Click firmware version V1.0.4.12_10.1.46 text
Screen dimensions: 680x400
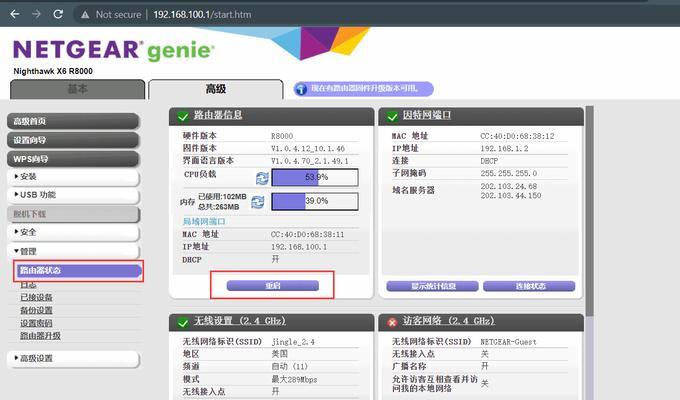point(308,149)
